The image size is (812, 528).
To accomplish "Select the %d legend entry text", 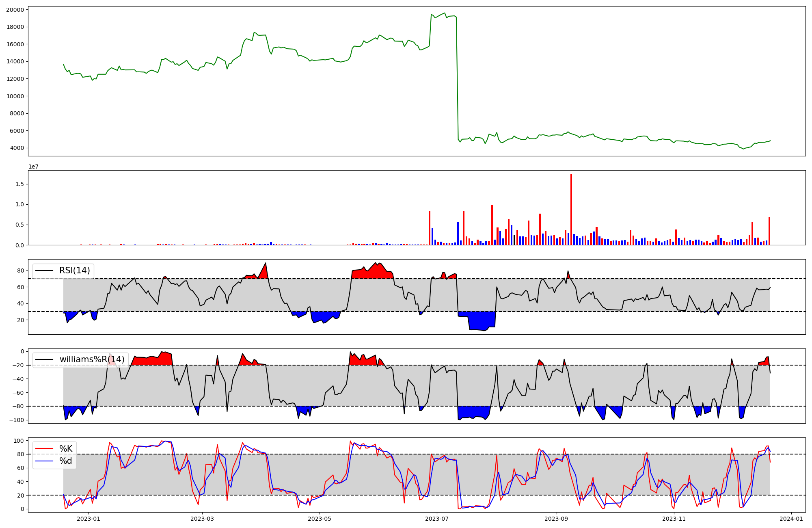I will click(66, 461).
